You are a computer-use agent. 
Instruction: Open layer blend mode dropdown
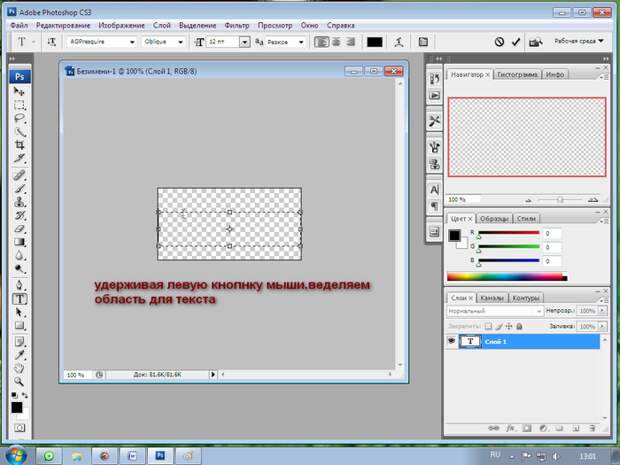(x=495, y=311)
